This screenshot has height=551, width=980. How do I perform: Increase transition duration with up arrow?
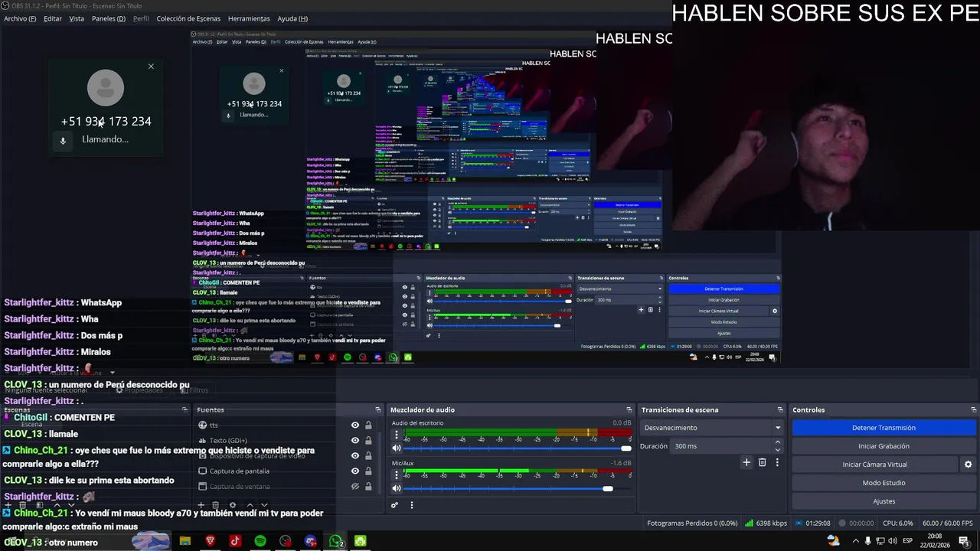click(779, 442)
